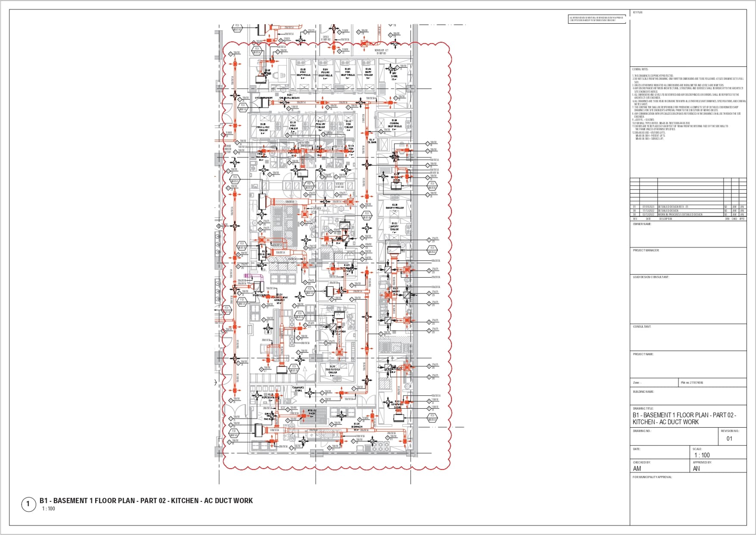The height and width of the screenshot is (535, 756).
Task: Click the view title below the plan
Action: [146, 501]
